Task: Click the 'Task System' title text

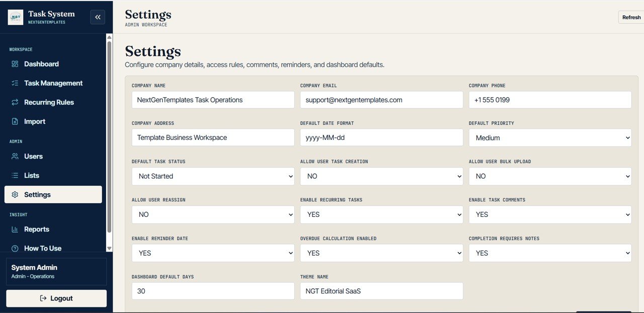Action: tap(51, 14)
